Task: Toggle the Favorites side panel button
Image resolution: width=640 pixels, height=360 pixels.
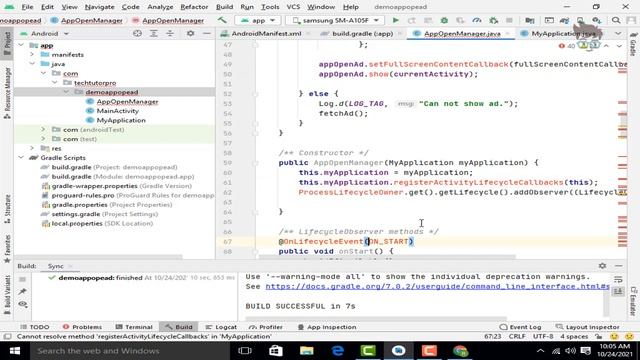Action: pos(7,249)
